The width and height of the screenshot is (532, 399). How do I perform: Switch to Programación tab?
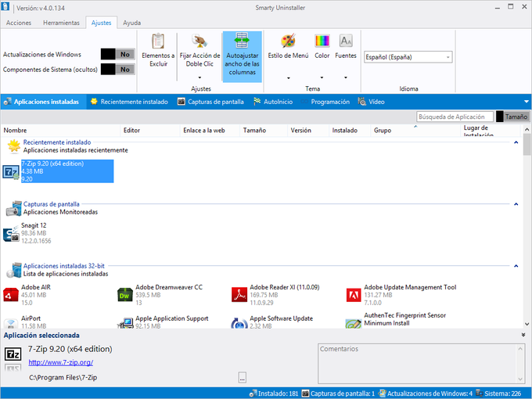tap(325, 102)
